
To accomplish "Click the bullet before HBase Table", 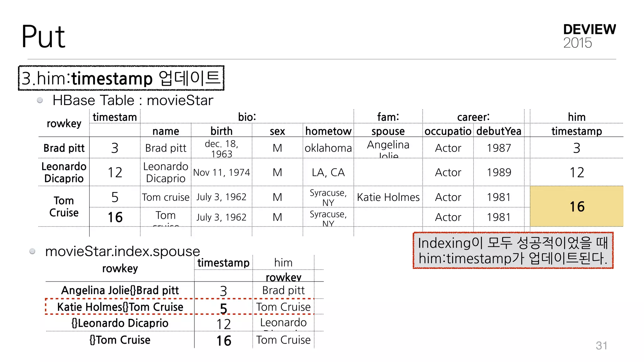I will click(x=40, y=100).
